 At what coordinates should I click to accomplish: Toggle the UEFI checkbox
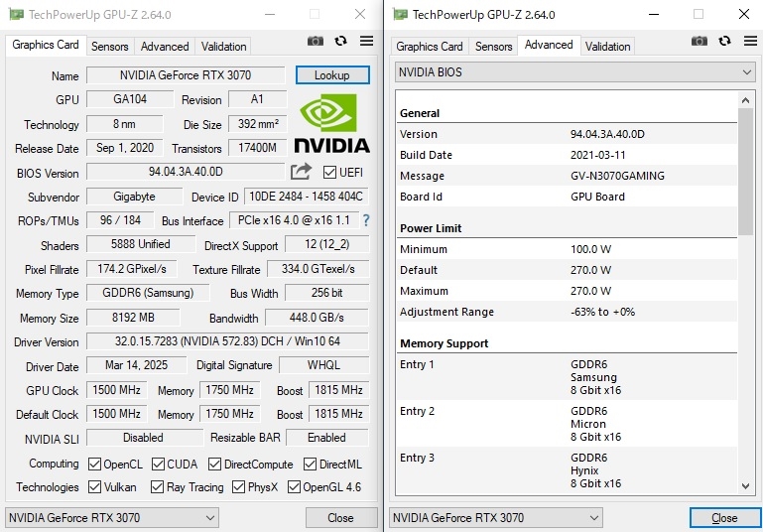tap(329, 173)
